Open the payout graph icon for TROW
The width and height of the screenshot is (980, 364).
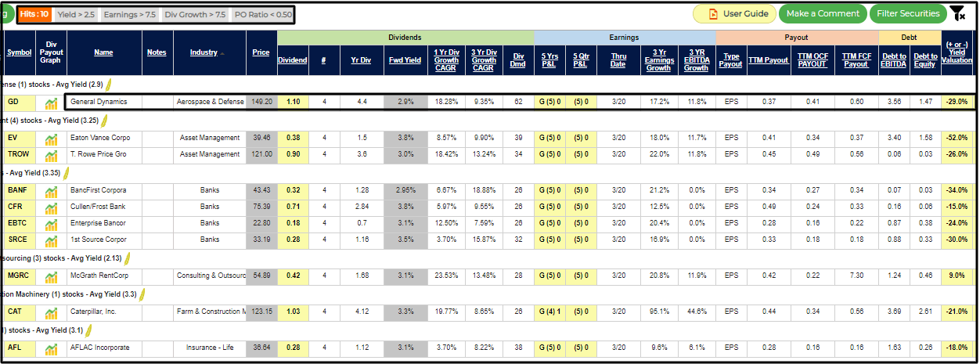(51, 154)
